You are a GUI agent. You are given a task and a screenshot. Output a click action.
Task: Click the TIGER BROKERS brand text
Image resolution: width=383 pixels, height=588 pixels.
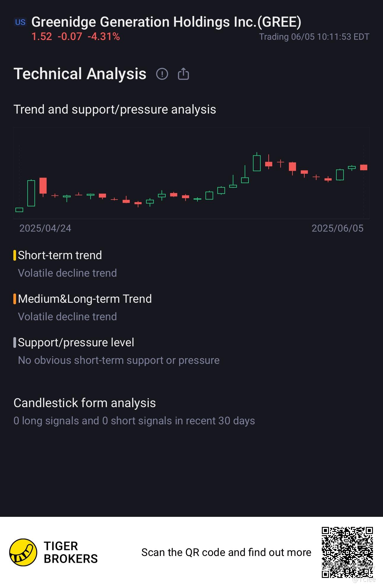click(71, 552)
